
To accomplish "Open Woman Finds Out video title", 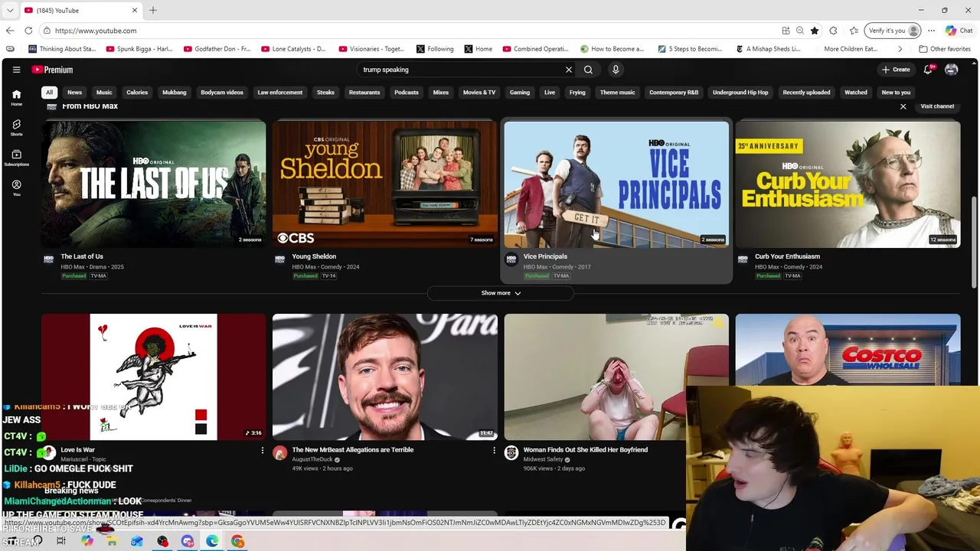I will tap(586, 450).
